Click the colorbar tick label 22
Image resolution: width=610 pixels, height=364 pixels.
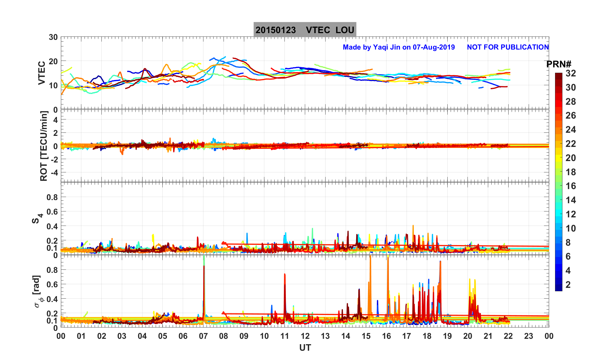(571, 144)
